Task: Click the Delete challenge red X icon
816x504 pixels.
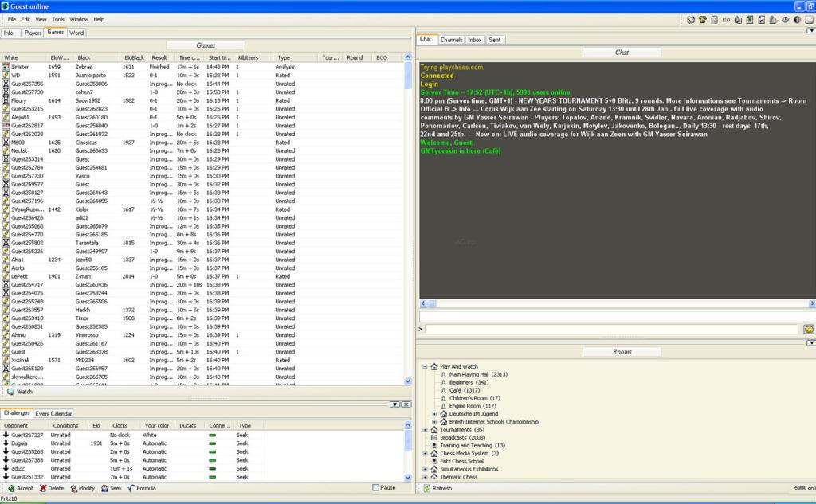Action: (x=42, y=488)
